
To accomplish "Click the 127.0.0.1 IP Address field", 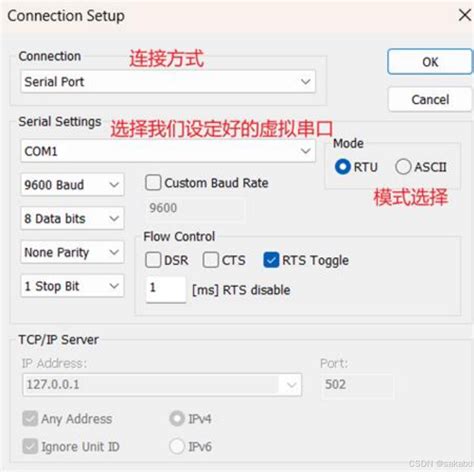I will 162,385.
